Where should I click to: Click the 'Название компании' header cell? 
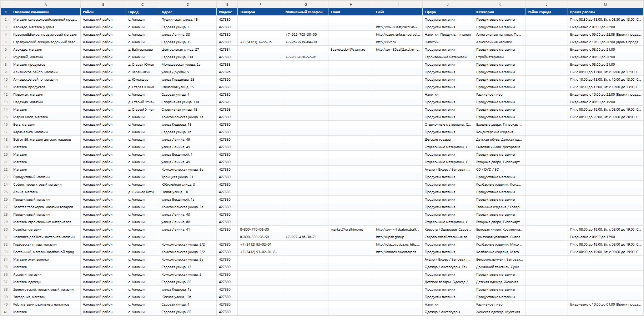click(x=46, y=12)
